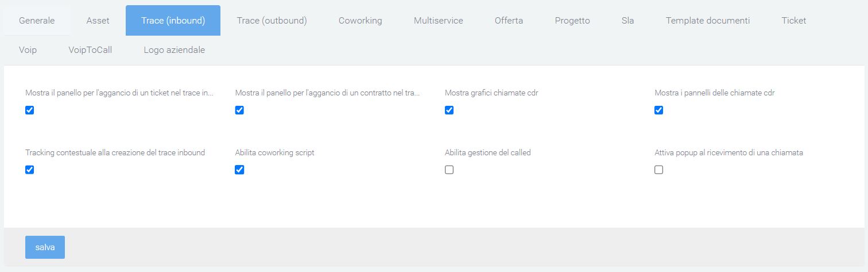Open the Sla tab
This screenshot has height=272, width=868.
point(627,21)
